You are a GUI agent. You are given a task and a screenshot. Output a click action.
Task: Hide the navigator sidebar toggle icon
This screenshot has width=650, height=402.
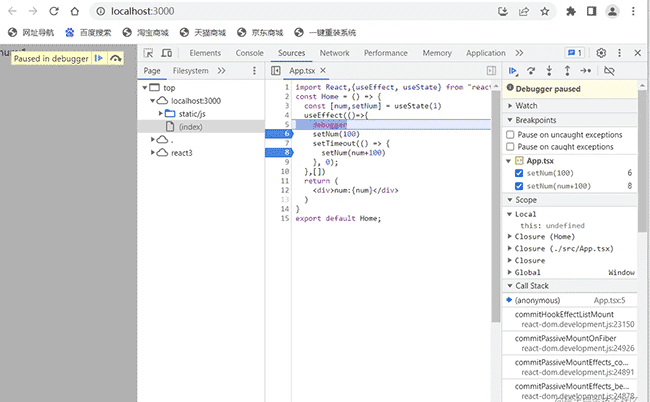(276, 71)
